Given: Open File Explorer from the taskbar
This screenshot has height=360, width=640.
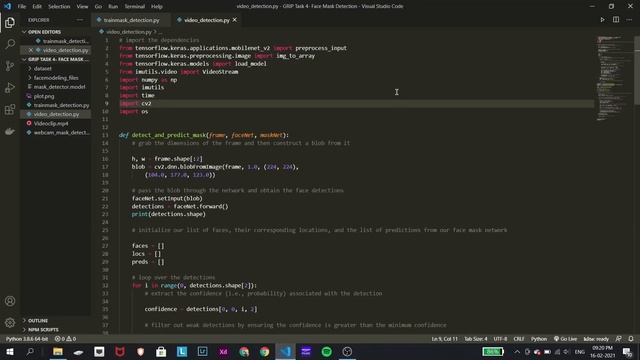Looking at the screenshot, I should (x=58, y=351).
